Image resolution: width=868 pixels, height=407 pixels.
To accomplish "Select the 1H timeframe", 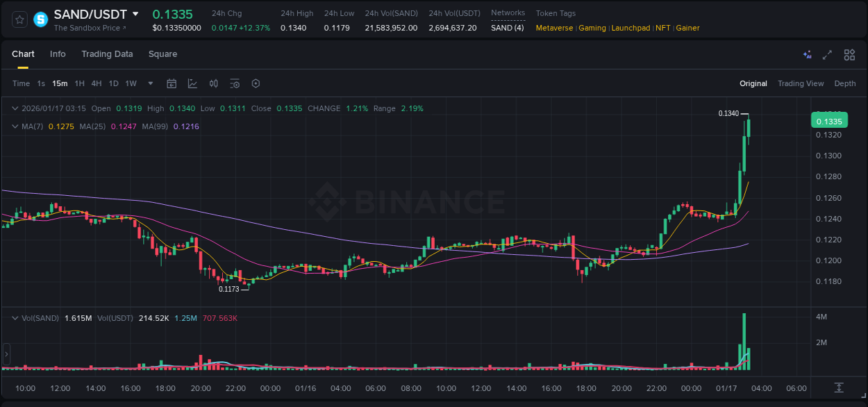I will pos(80,83).
